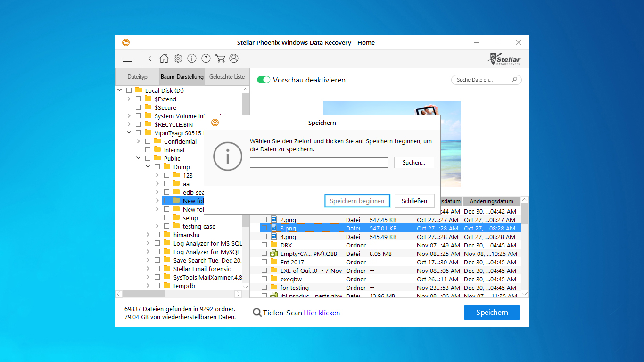The height and width of the screenshot is (362, 644).
Task: Expand the $RECYCLE.BIN tree node
Action: tap(129, 124)
